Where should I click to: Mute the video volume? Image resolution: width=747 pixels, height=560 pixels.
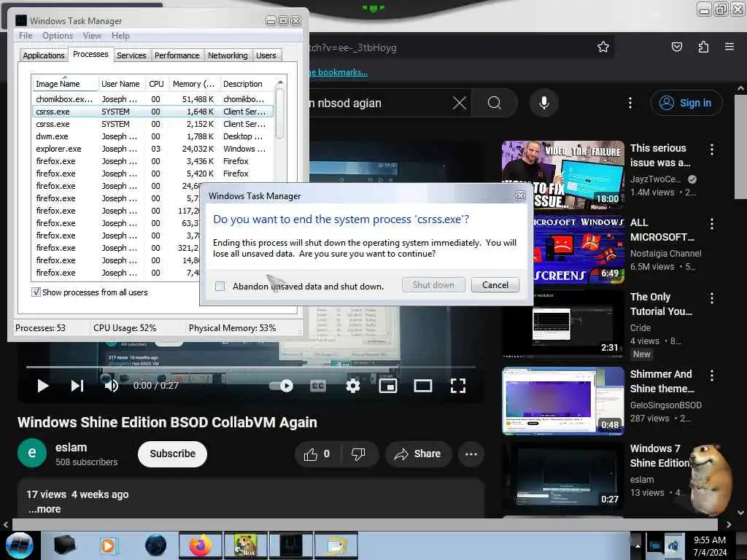[x=112, y=385]
